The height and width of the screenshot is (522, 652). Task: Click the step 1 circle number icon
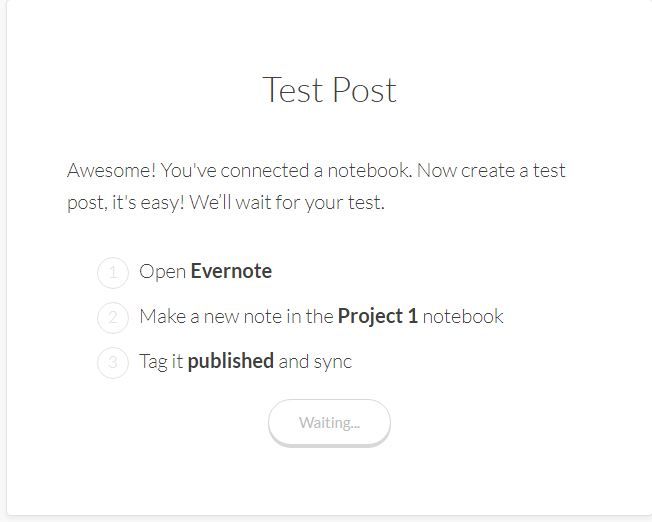(113, 273)
